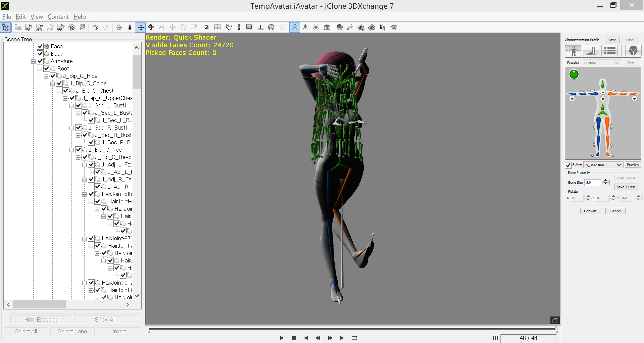The width and height of the screenshot is (644, 343).
Task: Switch to the facial setup head icon
Action: pyautogui.click(x=633, y=51)
